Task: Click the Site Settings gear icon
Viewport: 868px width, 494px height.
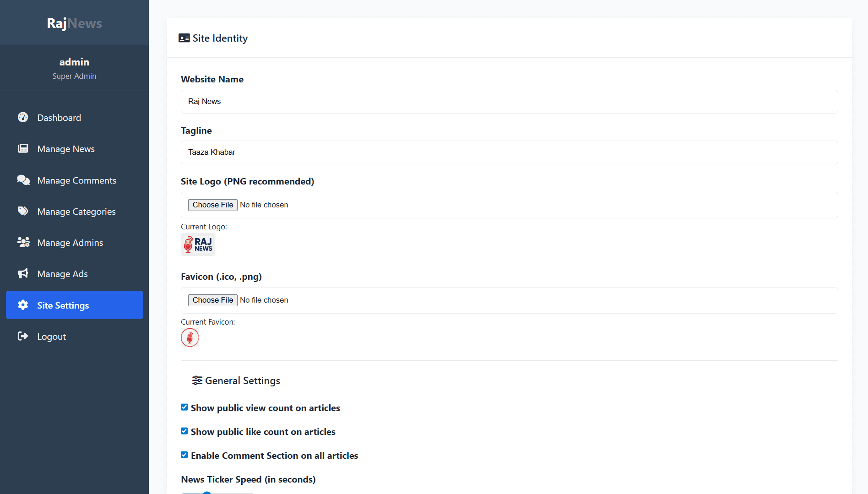Action: [x=23, y=305]
